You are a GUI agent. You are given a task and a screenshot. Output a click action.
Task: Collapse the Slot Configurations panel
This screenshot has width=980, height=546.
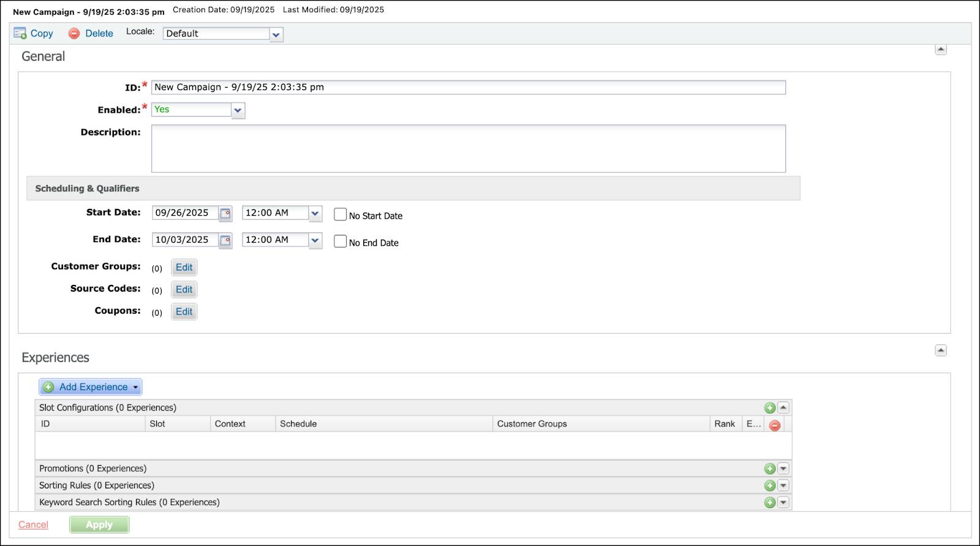coord(783,408)
